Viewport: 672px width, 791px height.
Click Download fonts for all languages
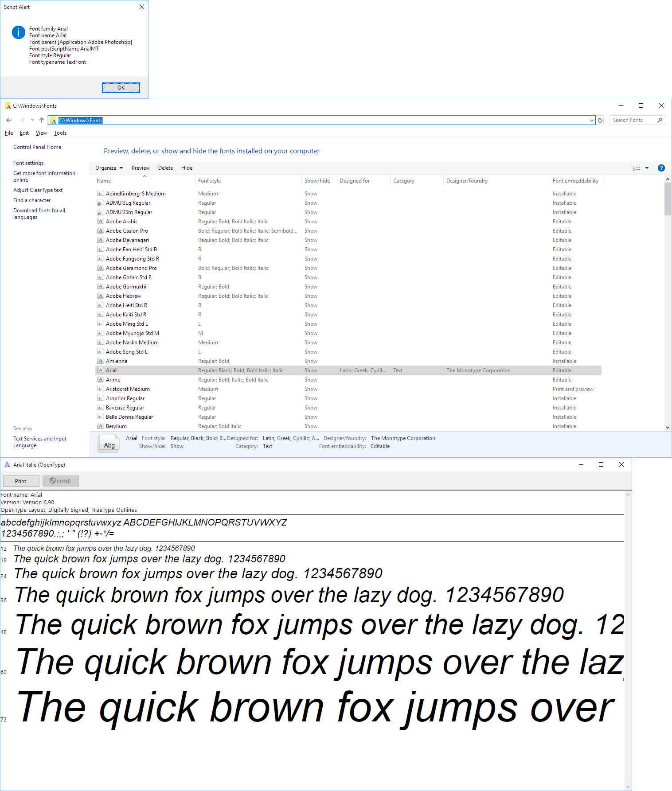(x=39, y=214)
